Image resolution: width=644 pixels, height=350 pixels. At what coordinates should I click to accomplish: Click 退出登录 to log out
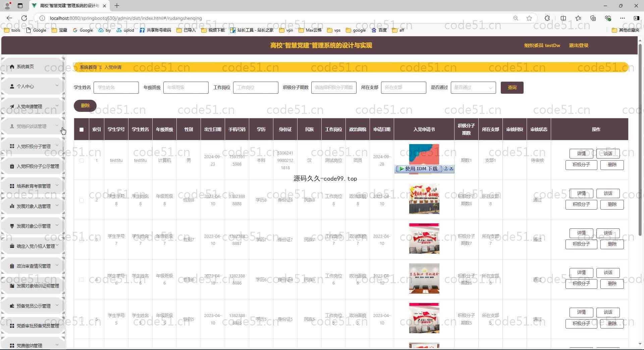579,45
